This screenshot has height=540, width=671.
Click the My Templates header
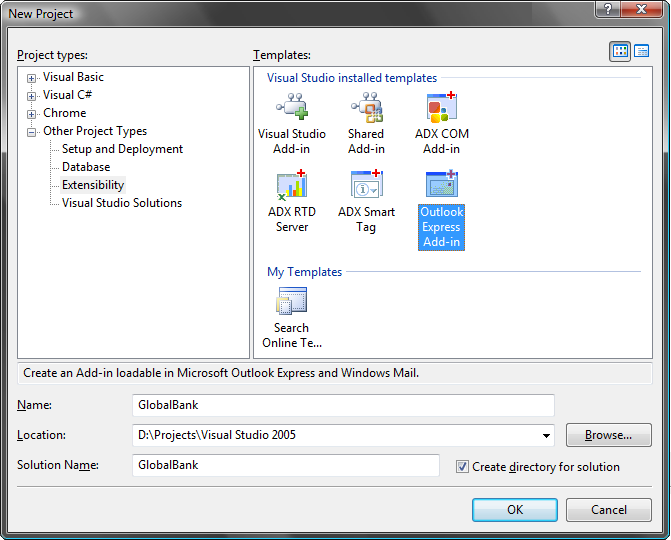pos(304,272)
